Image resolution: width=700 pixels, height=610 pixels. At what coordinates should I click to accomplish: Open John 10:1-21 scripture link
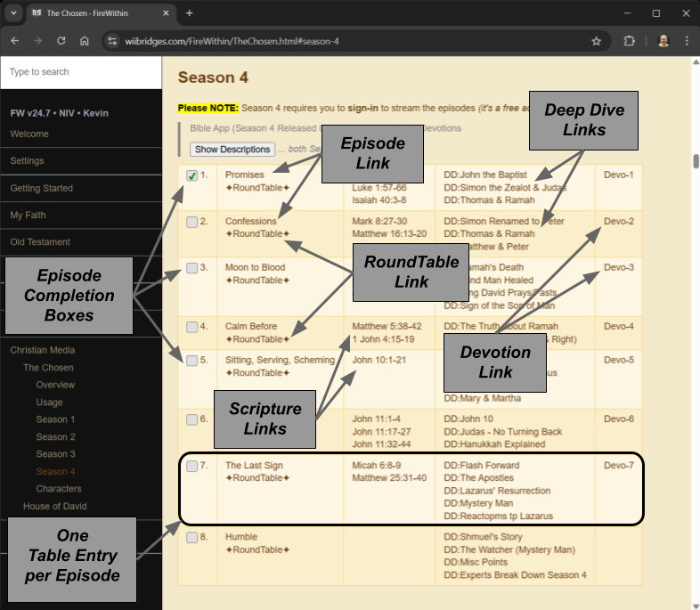pyautogui.click(x=379, y=360)
